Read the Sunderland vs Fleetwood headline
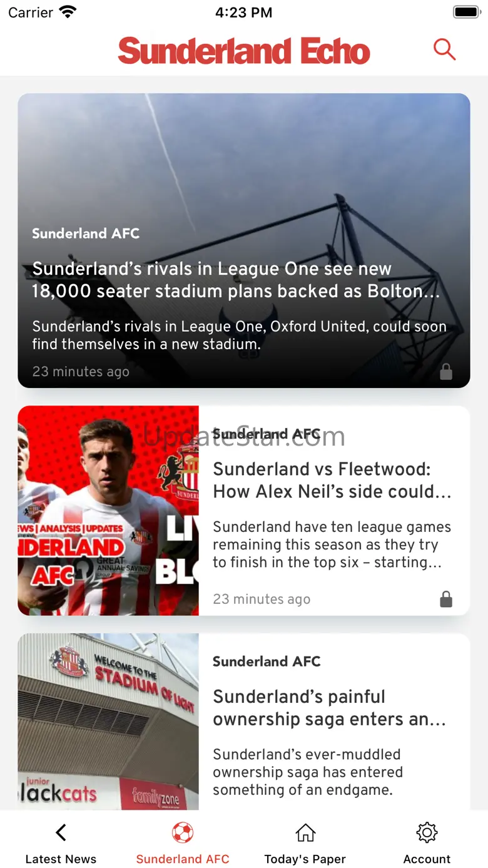Viewport: 488px width, 868px height. [332, 480]
